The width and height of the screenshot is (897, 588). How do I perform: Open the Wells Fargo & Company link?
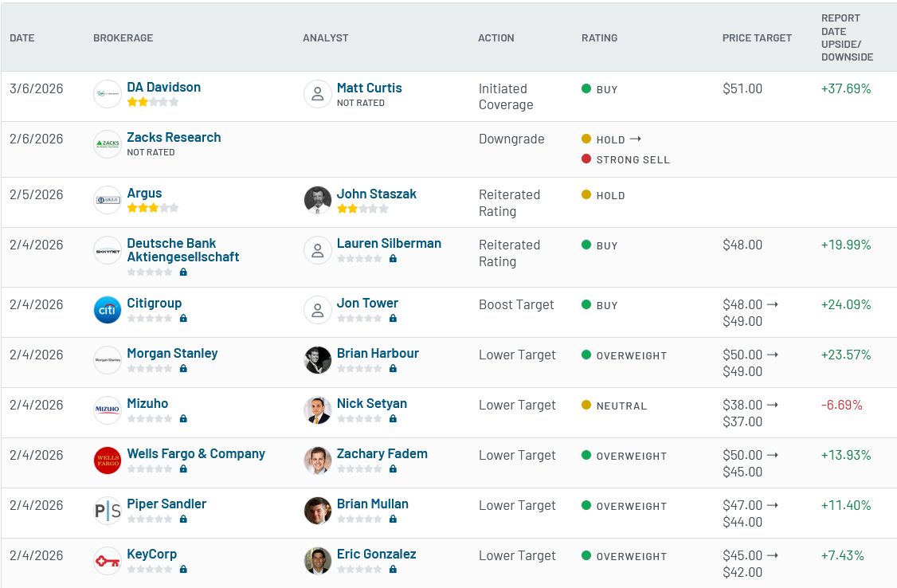coord(196,453)
